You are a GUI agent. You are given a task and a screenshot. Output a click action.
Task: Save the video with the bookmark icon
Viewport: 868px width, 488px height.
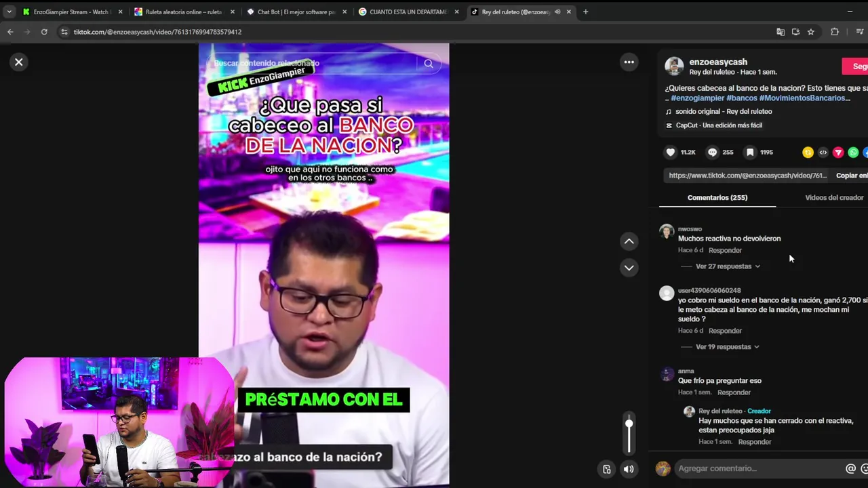750,152
